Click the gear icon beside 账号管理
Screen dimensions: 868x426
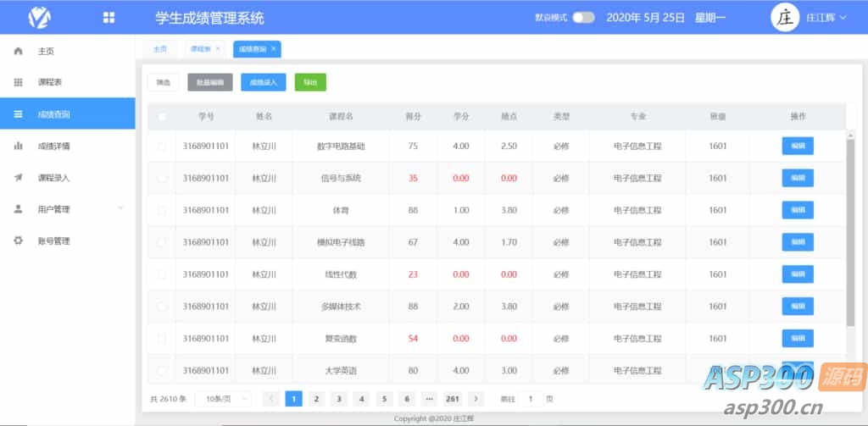(x=18, y=241)
